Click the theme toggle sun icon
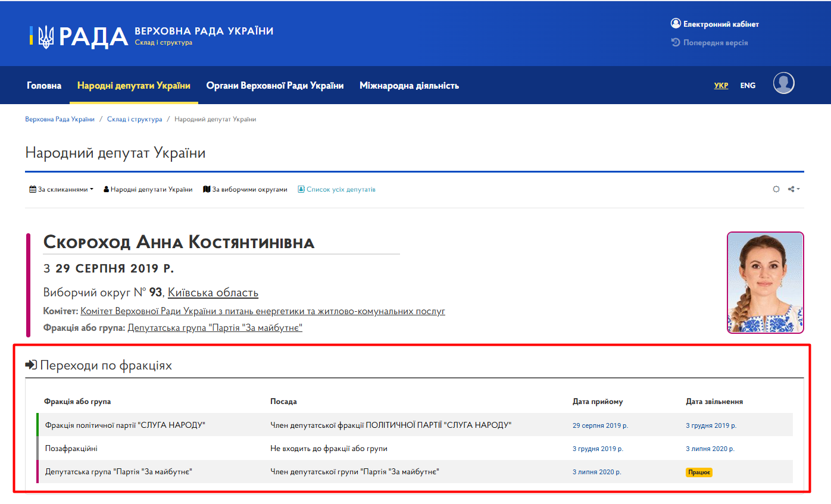This screenshot has height=504, width=831. click(x=776, y=189)
